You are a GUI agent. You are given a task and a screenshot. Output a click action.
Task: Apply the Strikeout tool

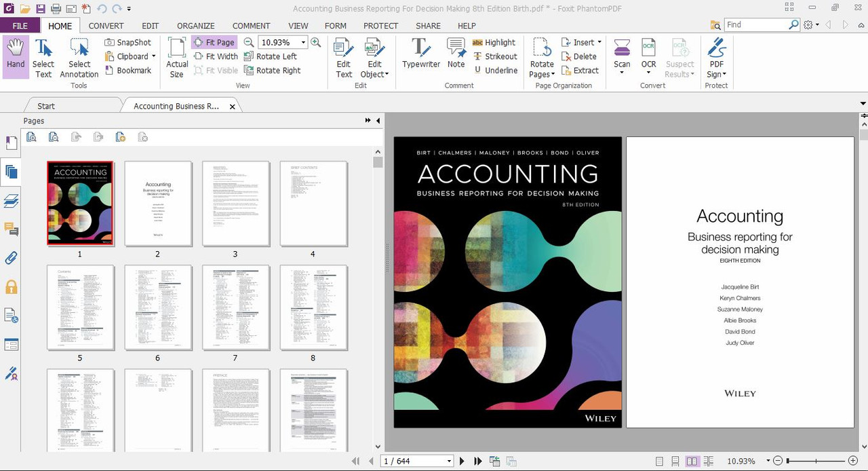point(495,56)
